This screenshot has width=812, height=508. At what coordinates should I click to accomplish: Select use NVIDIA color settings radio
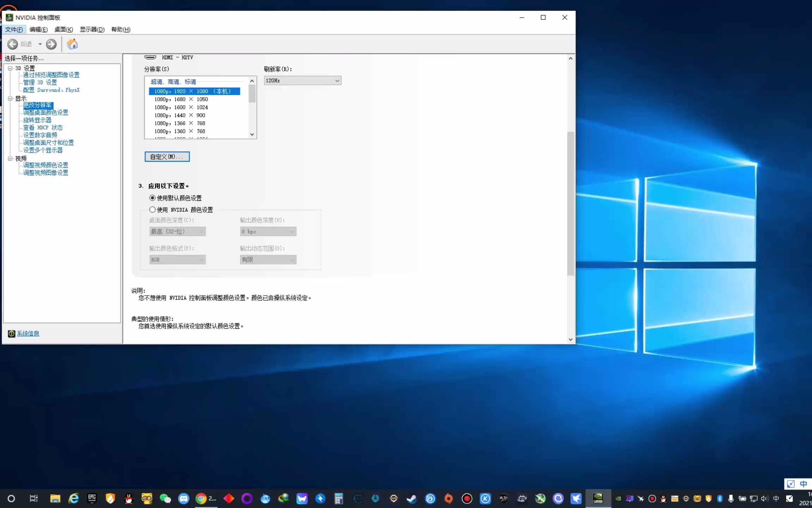[152, 210]
